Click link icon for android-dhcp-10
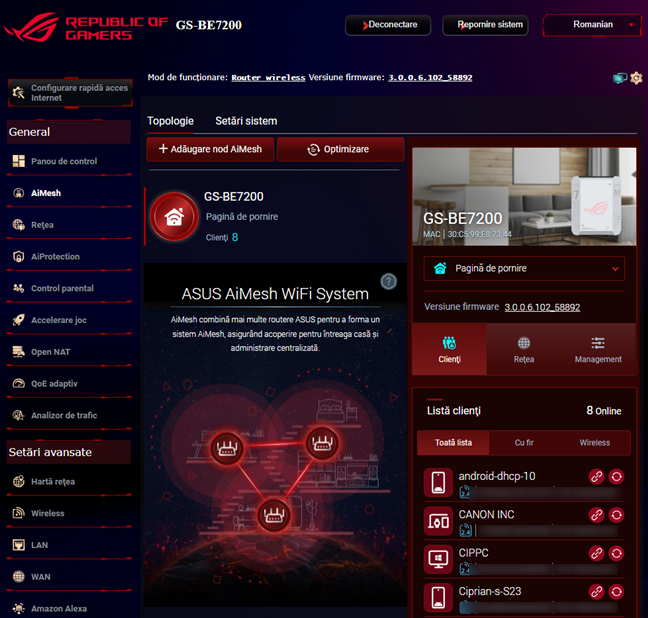This screenshot has height=618, width=648. click(596, 477)
